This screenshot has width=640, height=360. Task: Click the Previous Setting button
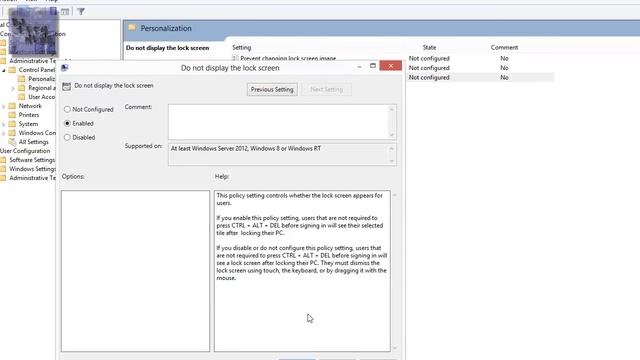(272, 89)
